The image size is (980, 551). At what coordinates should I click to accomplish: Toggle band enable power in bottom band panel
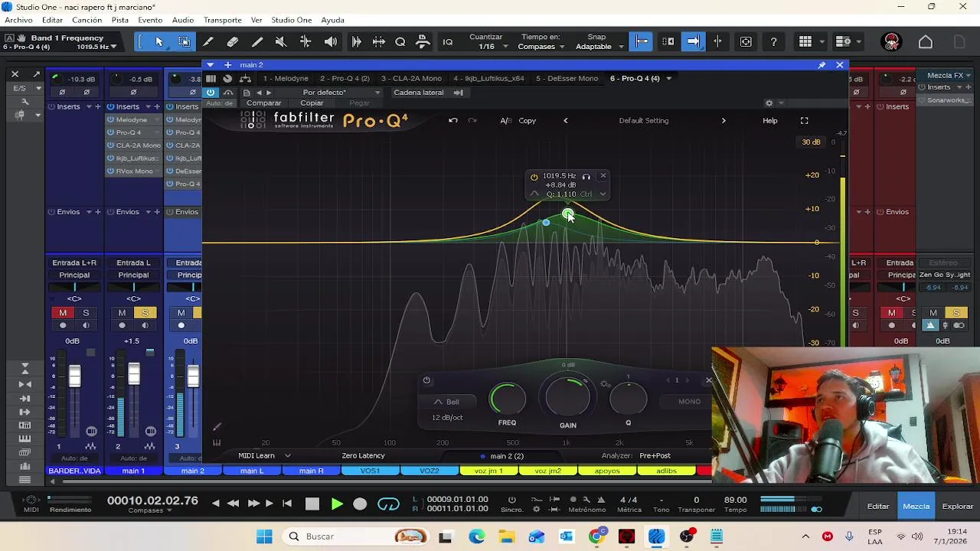tap(426, 380)
